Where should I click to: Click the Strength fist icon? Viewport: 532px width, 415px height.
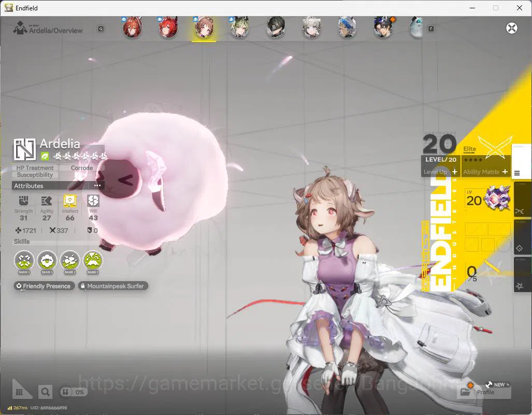pos(23,201)
